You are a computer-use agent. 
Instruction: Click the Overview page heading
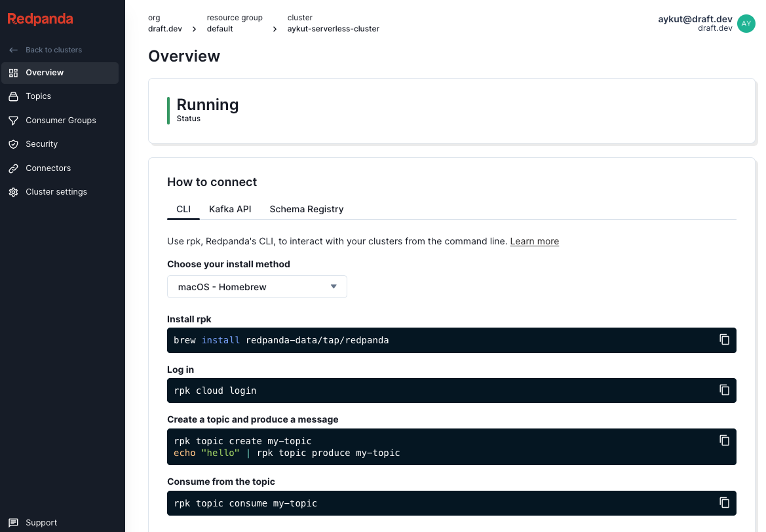coord(184,56)
